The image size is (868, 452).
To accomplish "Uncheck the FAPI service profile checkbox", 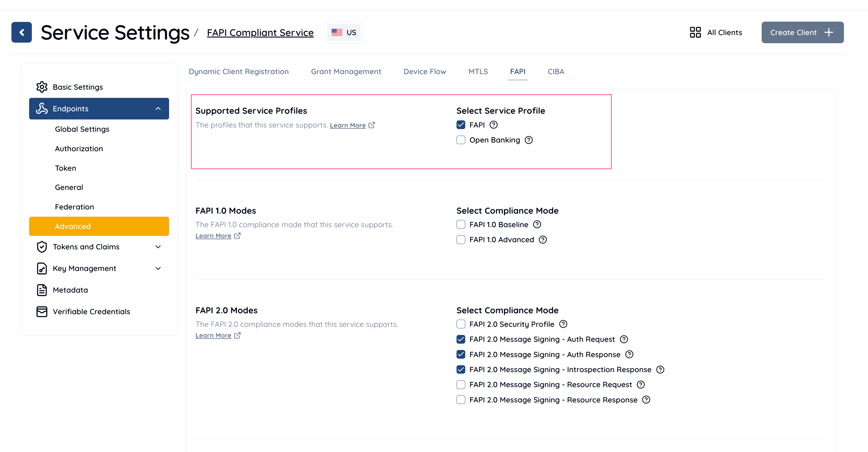I will 461,125.
